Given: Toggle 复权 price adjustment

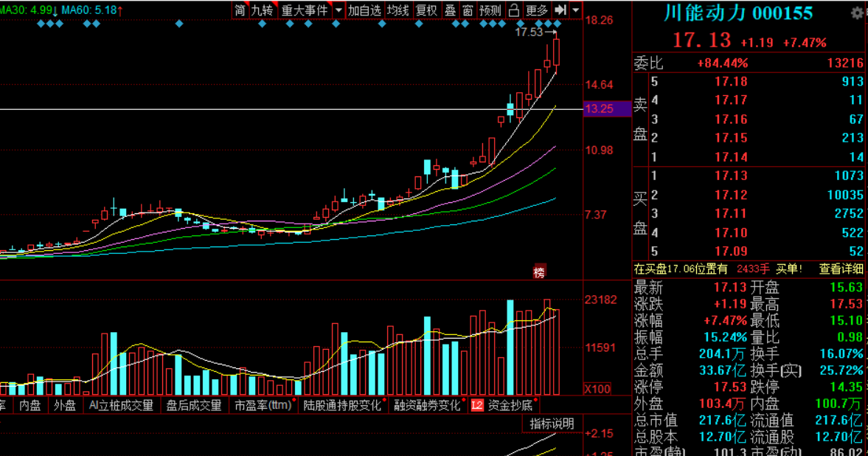Looking at the screenshot, I should 426,10.
